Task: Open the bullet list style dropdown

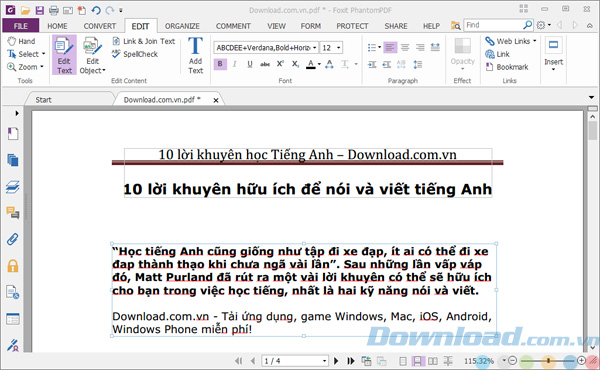Action: [379, 47]
